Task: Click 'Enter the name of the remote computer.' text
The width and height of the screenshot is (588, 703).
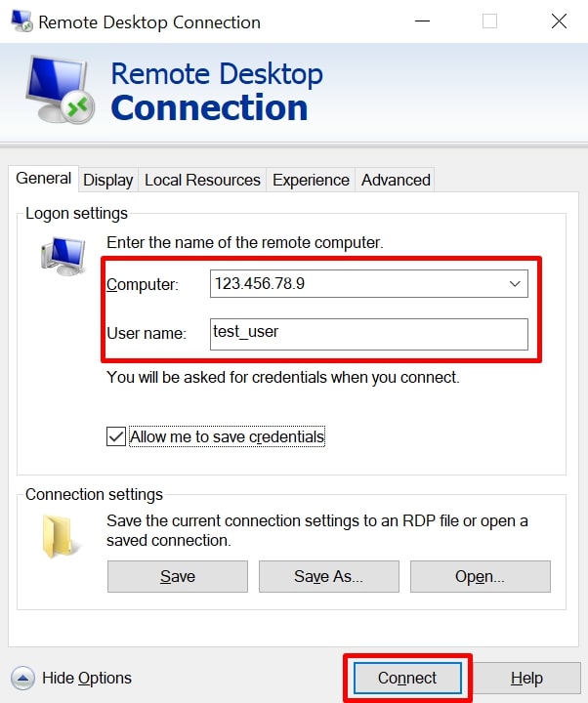Action: point(245,242)
